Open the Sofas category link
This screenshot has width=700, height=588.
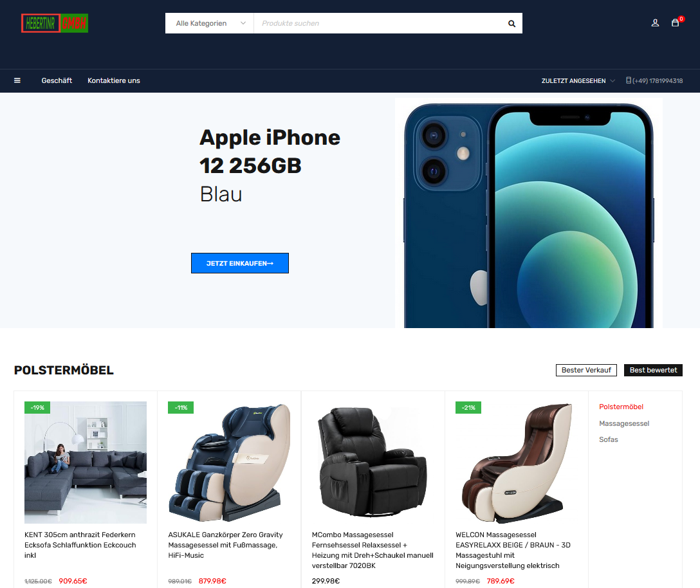point(609,439)
